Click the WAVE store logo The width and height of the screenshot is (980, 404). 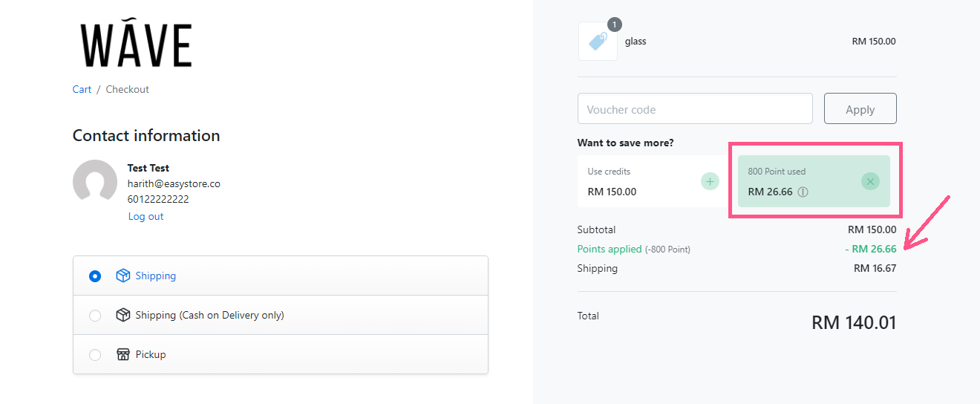click(136, 45)
